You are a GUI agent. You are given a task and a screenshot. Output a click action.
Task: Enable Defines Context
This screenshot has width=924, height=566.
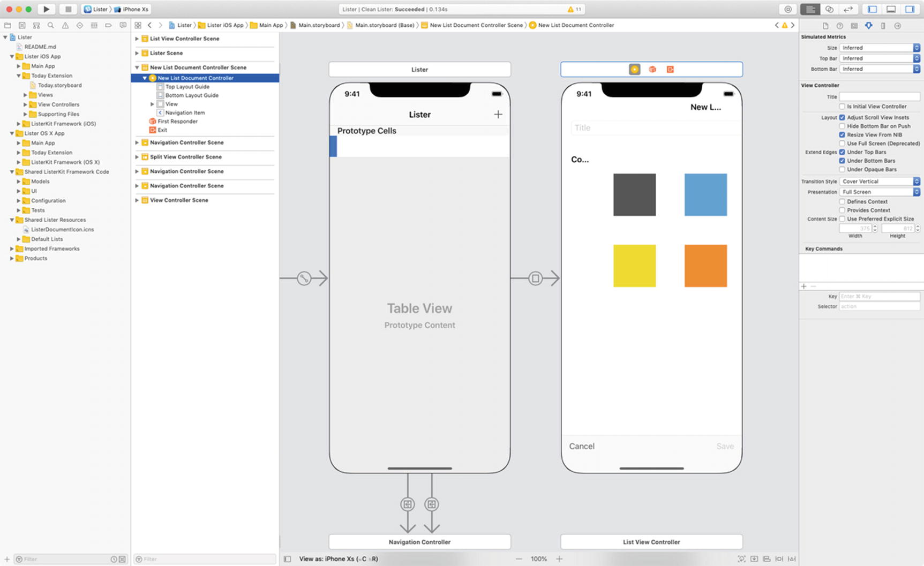point(842,201)
